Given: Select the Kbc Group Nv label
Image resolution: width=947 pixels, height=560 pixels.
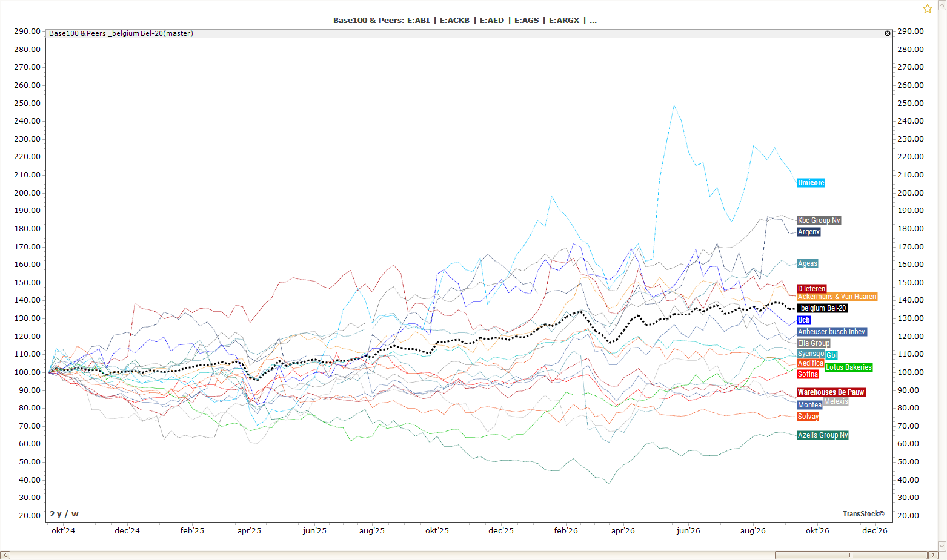Looking at the screenshot, I should [819, 220].
